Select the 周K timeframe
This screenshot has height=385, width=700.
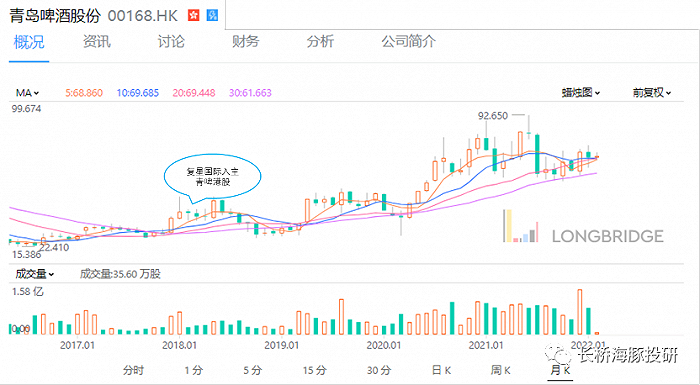(500, 370)
